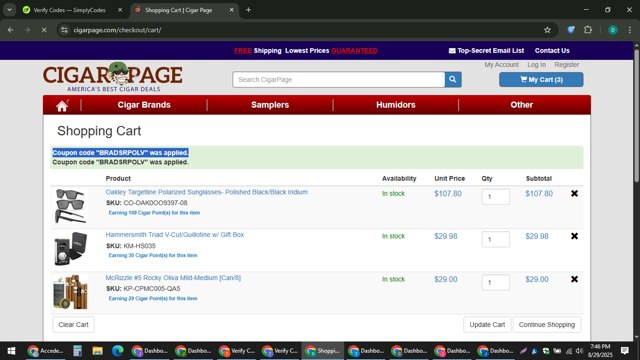Close the Shopping Cart tab
This screenshot has width=640, height=360.
tap(231, 10)
